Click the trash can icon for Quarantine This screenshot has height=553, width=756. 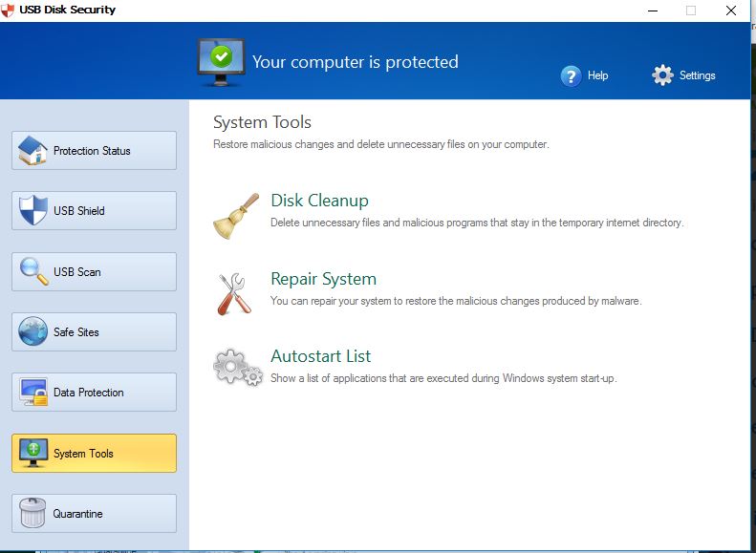pos(32,513)
